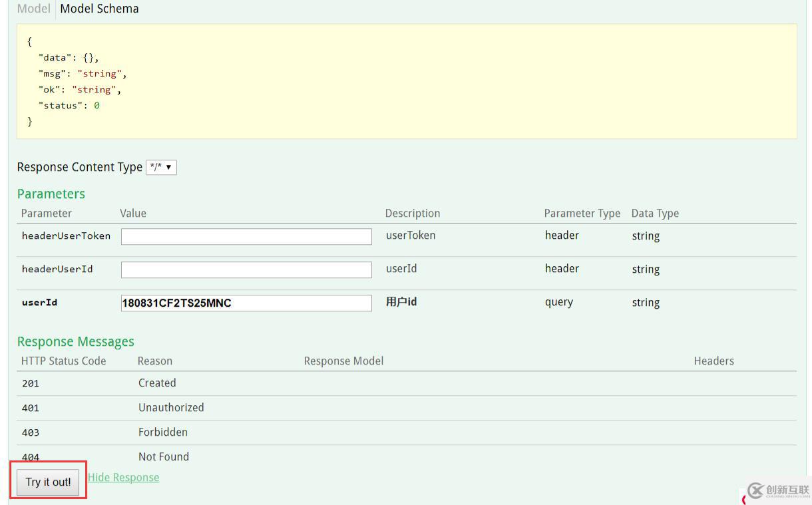Click the Try it out! button
Image resolution: width=812 pixels, height=505 pixels.
tap(48, 482)
